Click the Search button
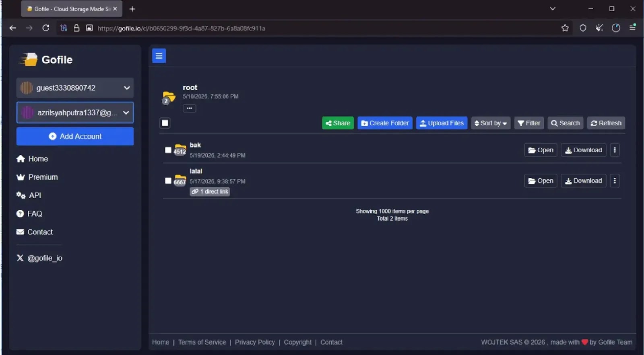644x355 pixels. [x=565, y=123]
